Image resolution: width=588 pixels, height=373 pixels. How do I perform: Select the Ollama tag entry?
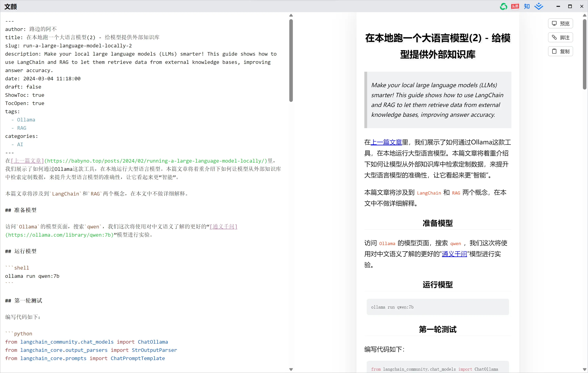(26, 120)
